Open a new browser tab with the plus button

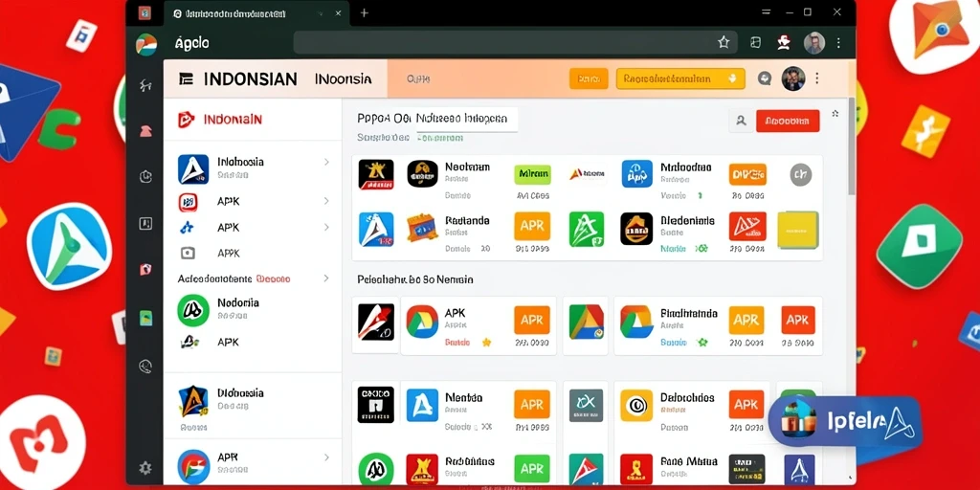click(x=365, y=12)
